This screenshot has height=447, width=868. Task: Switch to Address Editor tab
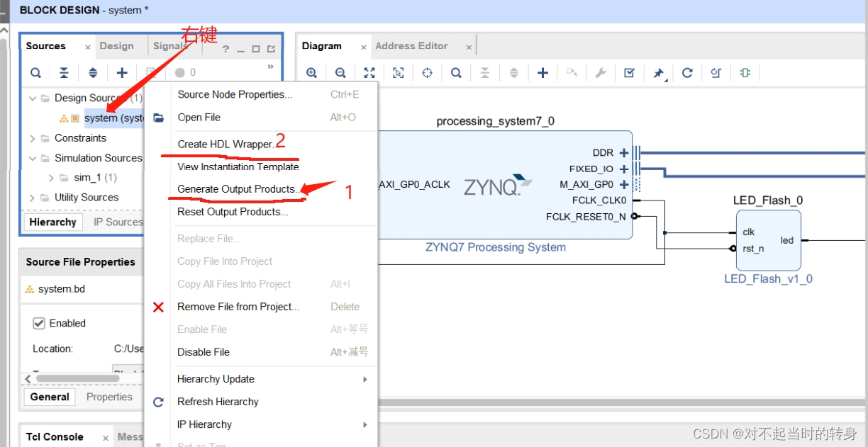coord(411,46)
